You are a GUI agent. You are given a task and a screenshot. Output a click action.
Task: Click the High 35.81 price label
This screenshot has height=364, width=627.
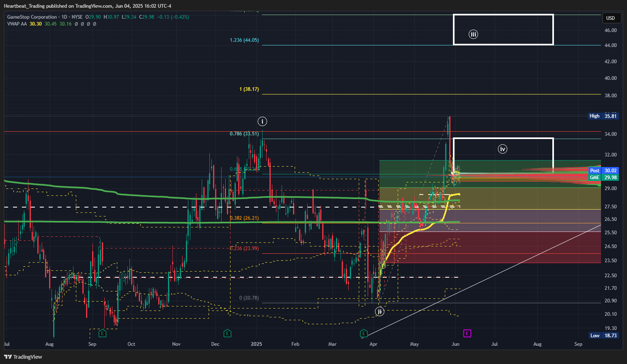tap(603, 116)
